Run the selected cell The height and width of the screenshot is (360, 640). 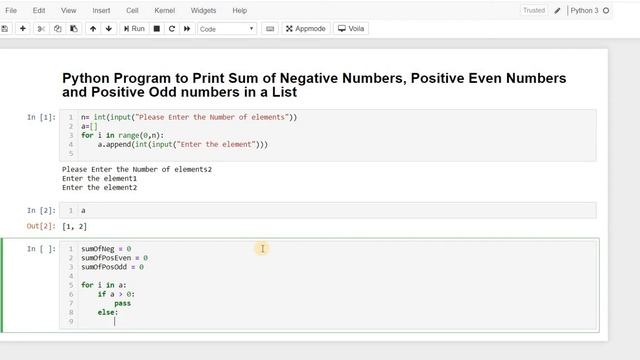[134, 29]
